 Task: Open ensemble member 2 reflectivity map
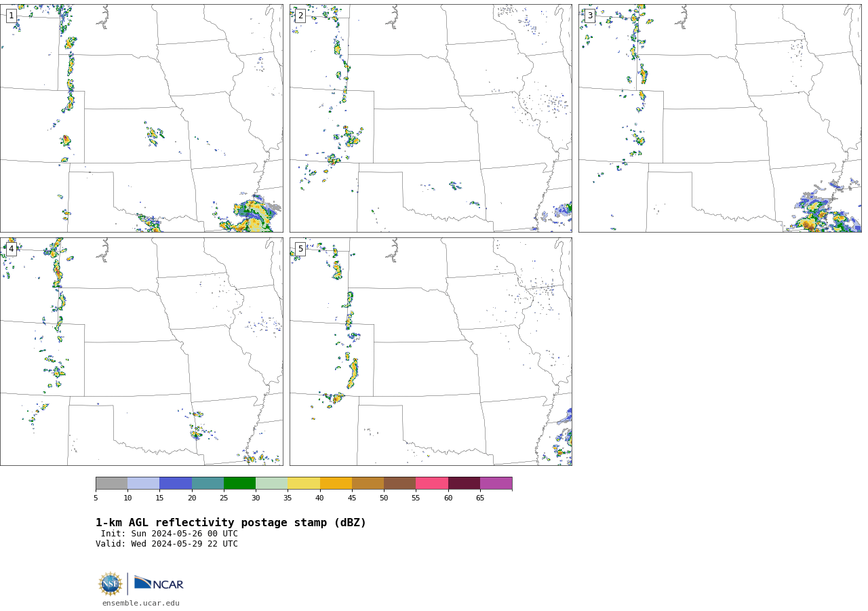(431, 119)
